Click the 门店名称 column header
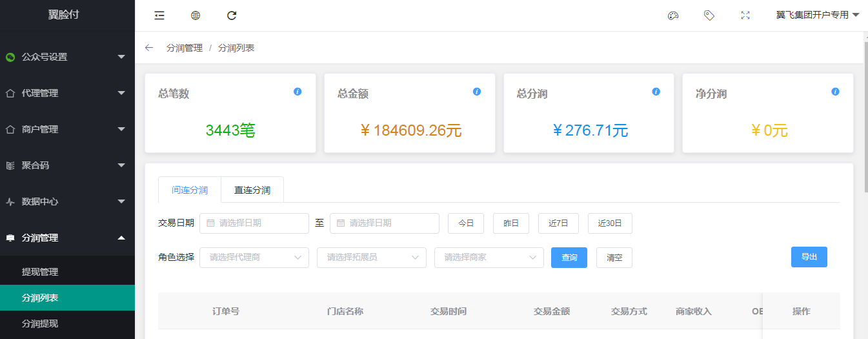The image size is (868, 339). (345, 311)
